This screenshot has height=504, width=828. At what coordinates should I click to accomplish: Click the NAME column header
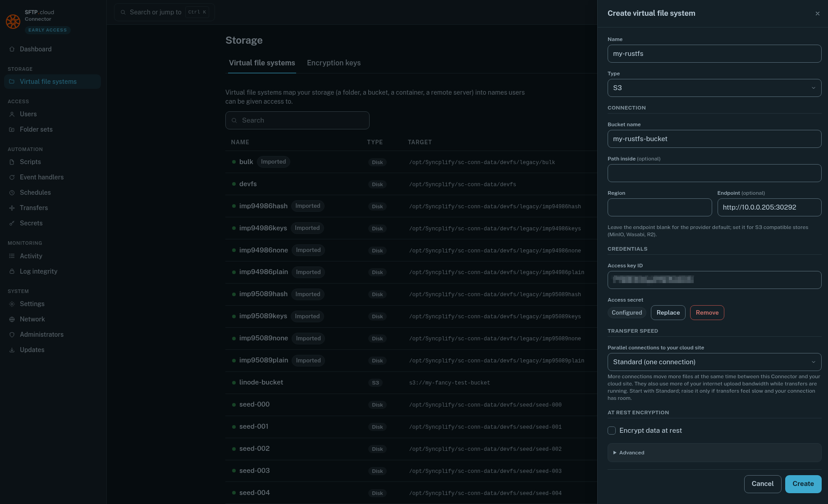tap(240, 142)
